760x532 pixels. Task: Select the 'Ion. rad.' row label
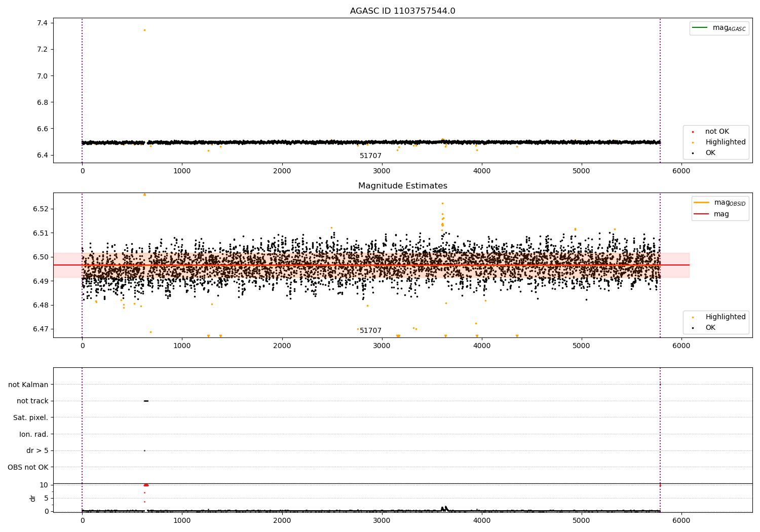34,434
